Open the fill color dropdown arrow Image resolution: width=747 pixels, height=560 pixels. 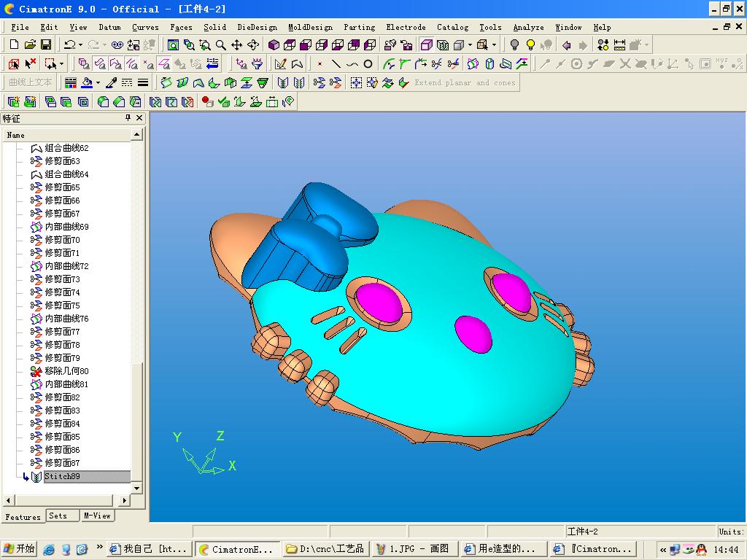tap(98, 83)
